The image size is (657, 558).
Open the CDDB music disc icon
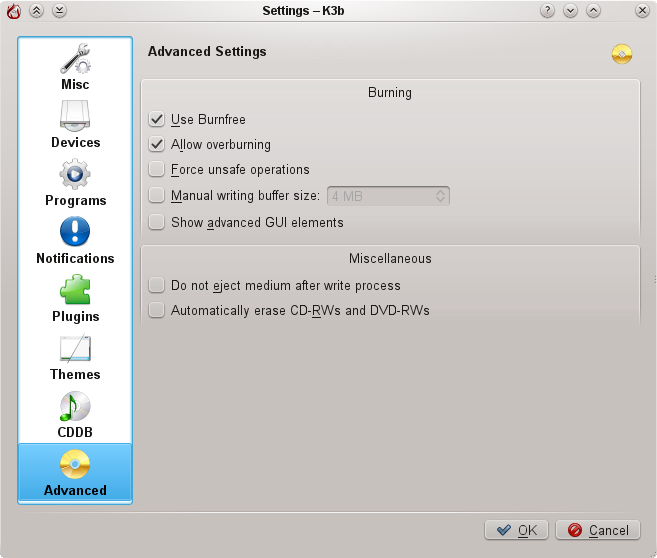(75, 407)
